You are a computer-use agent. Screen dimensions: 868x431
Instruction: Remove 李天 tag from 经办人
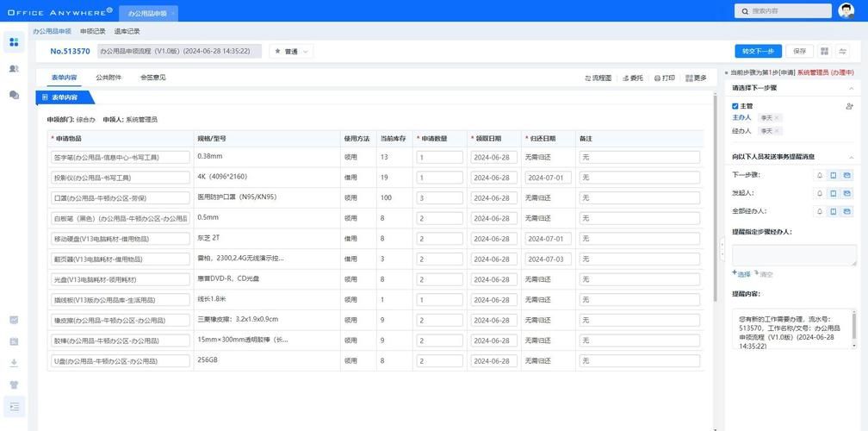tap(777, 131)
